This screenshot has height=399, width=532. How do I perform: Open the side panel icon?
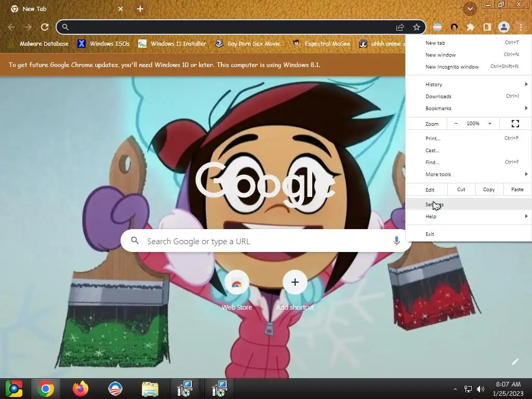[487, 27]
